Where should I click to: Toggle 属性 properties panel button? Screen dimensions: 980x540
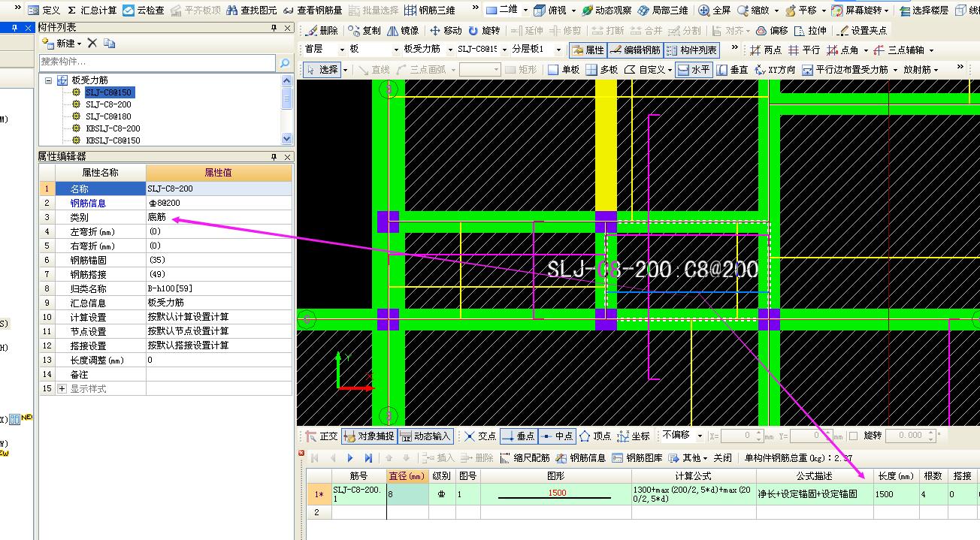click(x=587, y=50)
